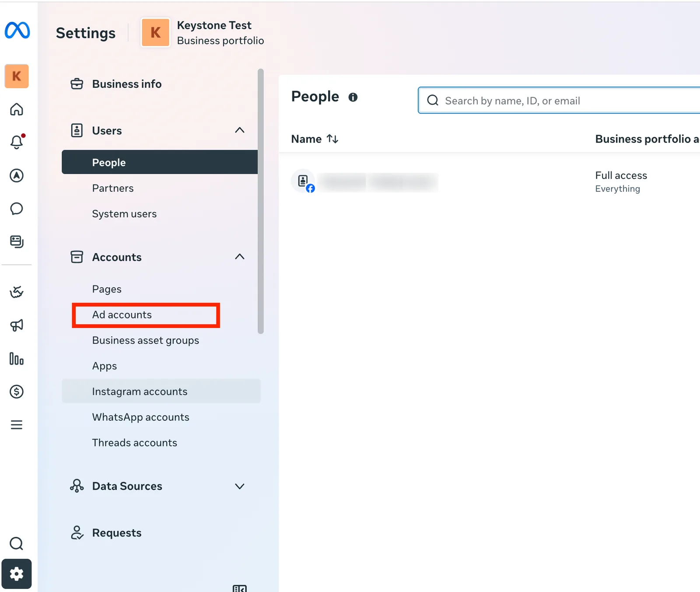Viewport: 700px width, 592px height.
Task: Click the Requests person icon
Action: pos(77,533)
